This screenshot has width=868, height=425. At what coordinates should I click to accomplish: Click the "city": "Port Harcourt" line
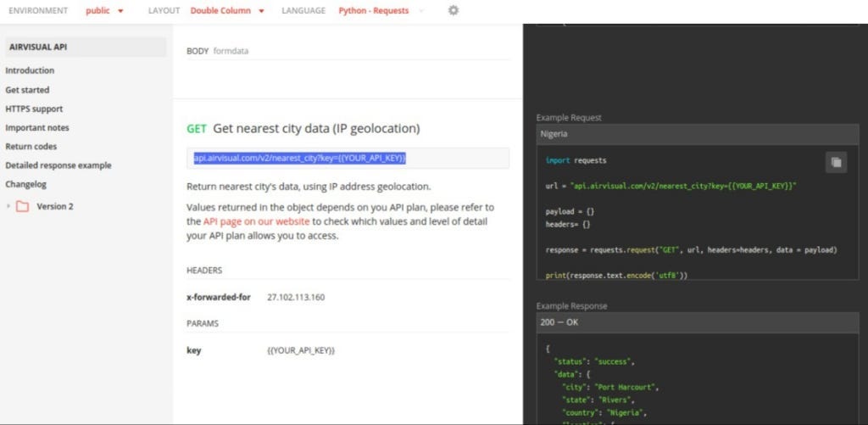[x=609, y=388]
